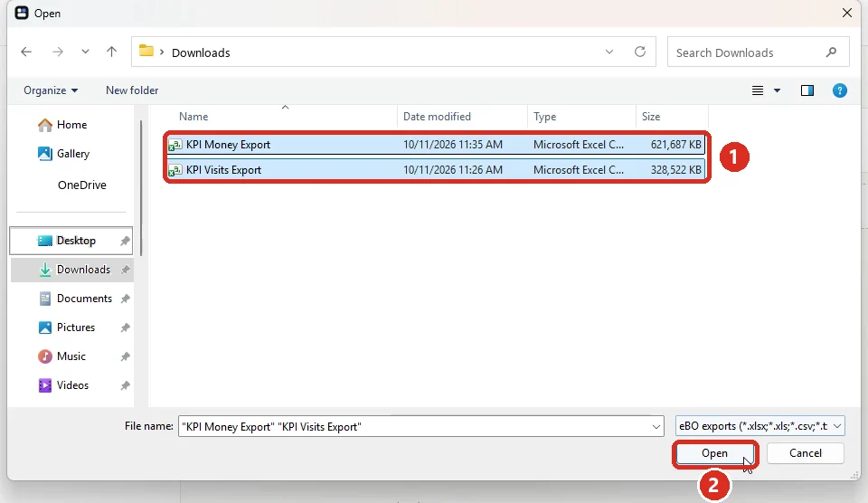868x503 pixels.
Task: Click the navigation pane scrollbar
Action: tap(141, 188)
